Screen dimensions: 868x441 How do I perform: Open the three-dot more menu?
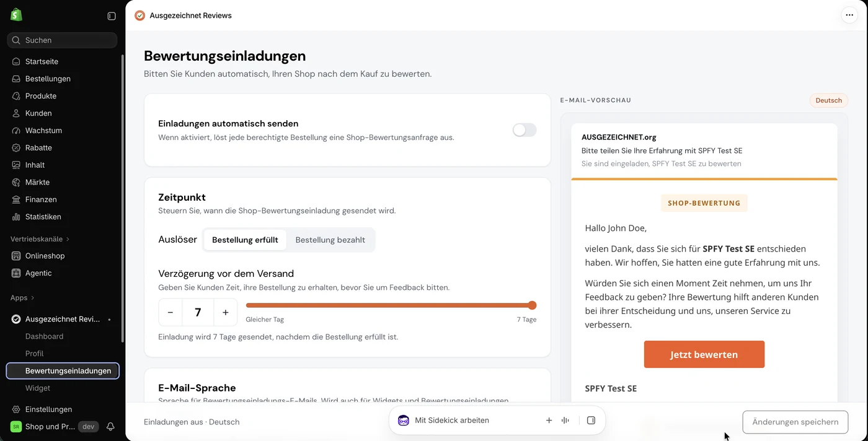point(849,15)
